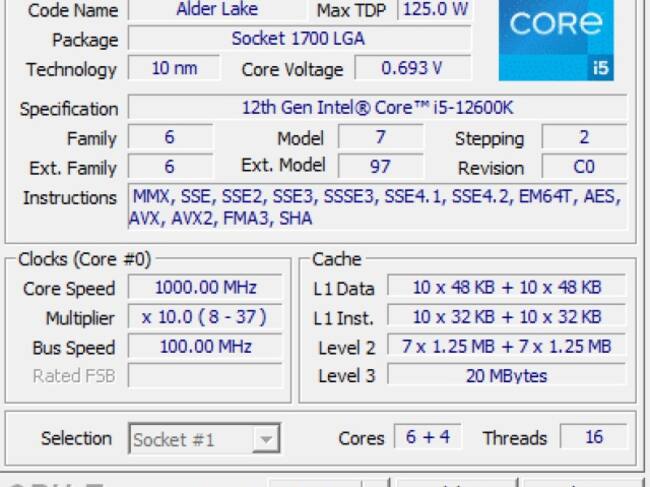
Task: Click the Instructions list text box
Action: (x=377, y=208)
